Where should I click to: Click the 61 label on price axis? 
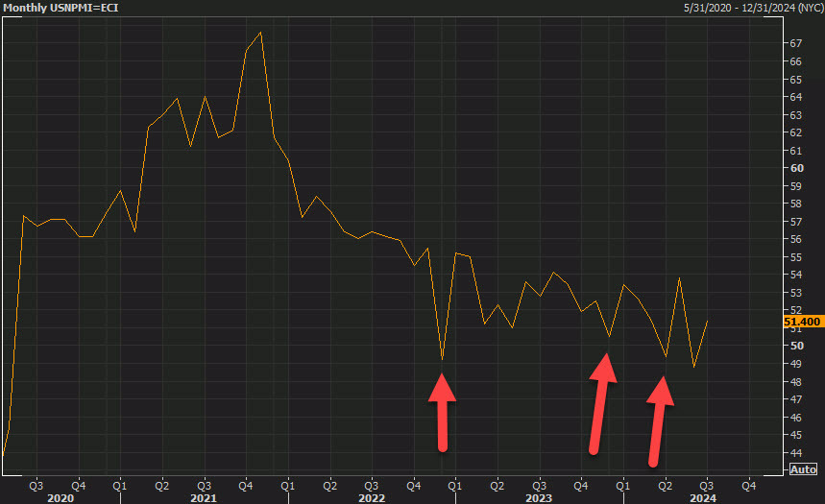click(796, 151)
